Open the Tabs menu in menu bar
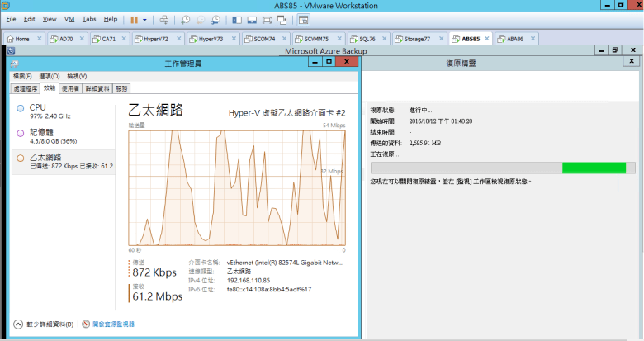 coord(89,18)
